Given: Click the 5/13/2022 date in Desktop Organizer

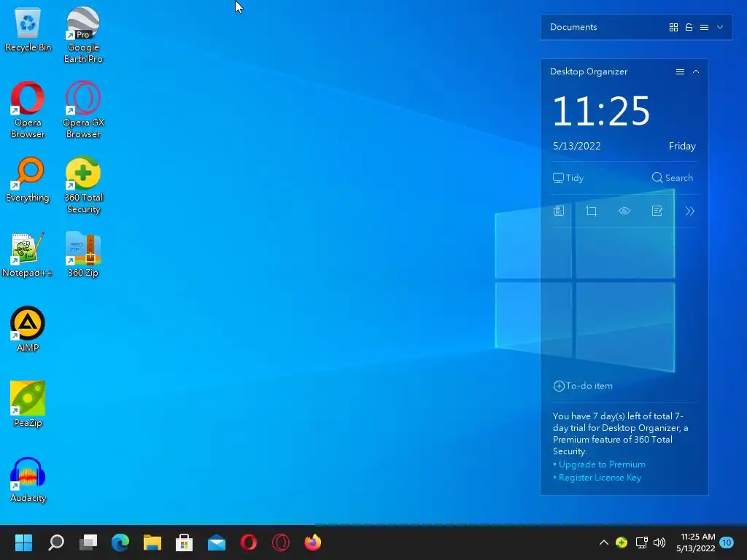Looking at the screenshot, I should pyautogui.click(x=576, y=146).
